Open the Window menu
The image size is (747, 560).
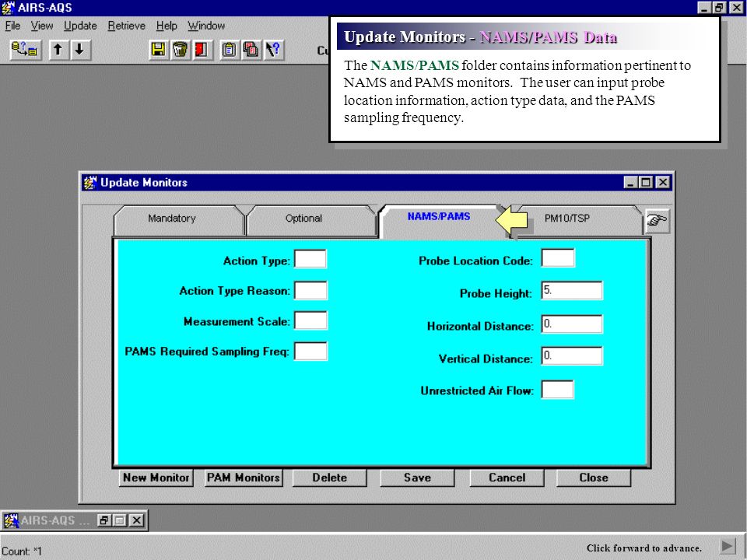pyautogui.click(x=206, y=26)
